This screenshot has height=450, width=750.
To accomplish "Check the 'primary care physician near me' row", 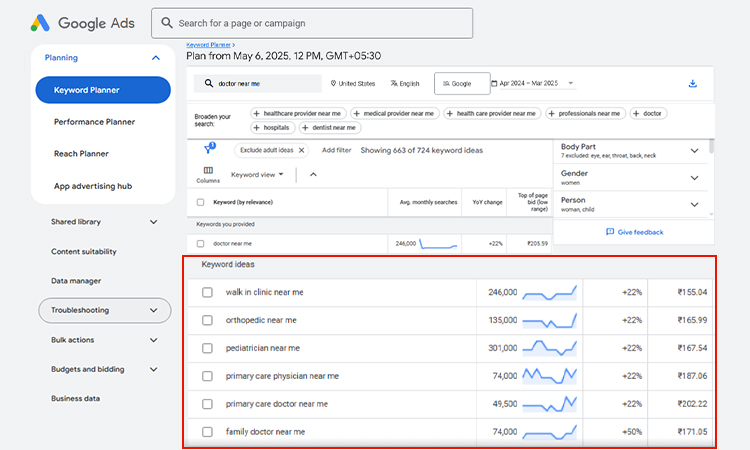I will (207, 376).
